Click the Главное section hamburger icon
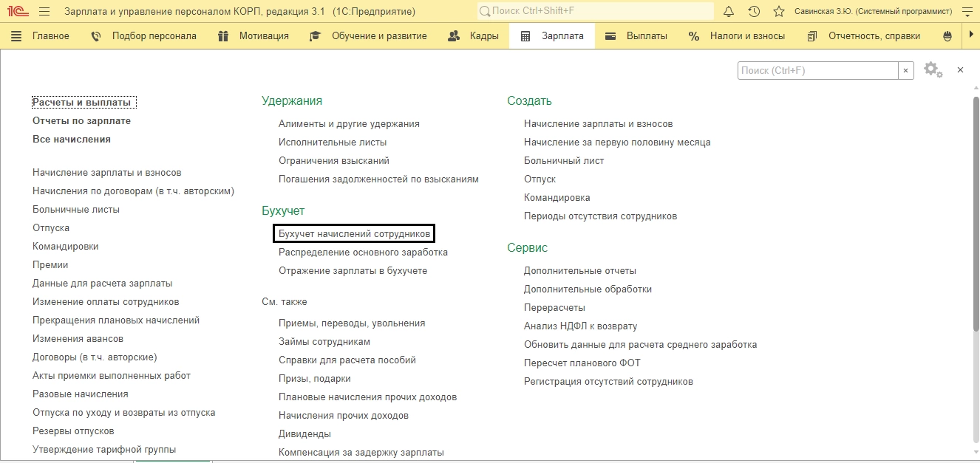Image resolution: width=980 pixels, height=463 pixels. pyautogui.click(x=17, y=36)
